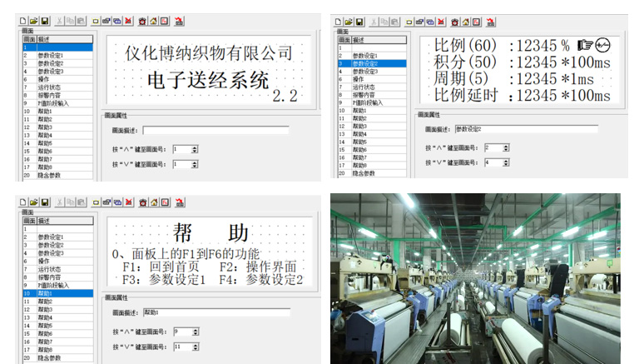This screenshot has width=644, height=364.
Task: Click the new-screen rectangle icon in the bottom-left toolbar
Action: coord(97,202)
